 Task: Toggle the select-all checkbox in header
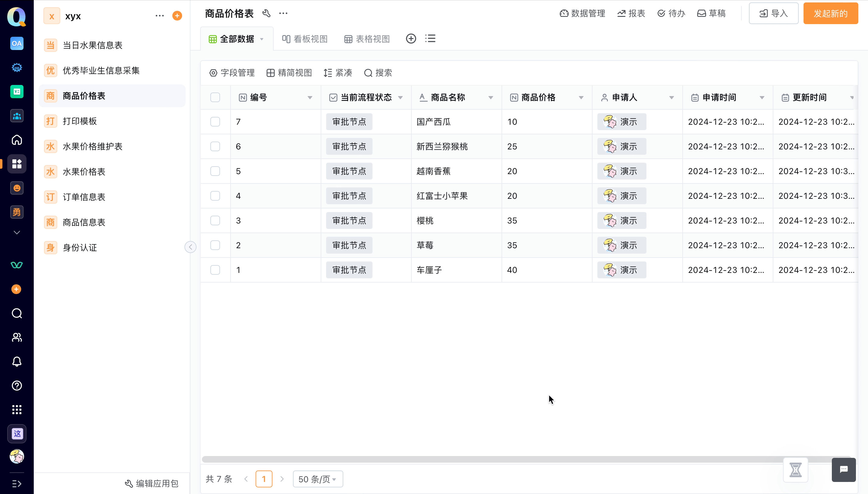[x=215, y=97]
